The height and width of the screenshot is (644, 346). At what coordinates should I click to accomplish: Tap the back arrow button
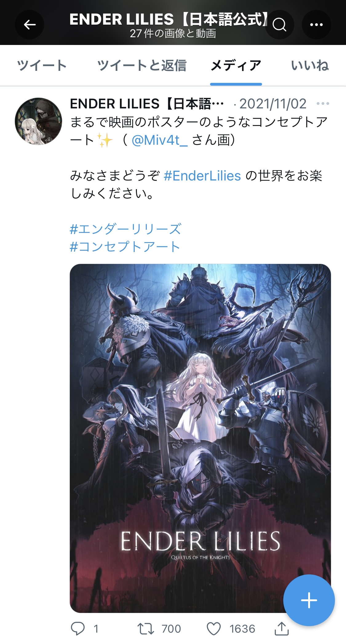click(x=30, y=24)
